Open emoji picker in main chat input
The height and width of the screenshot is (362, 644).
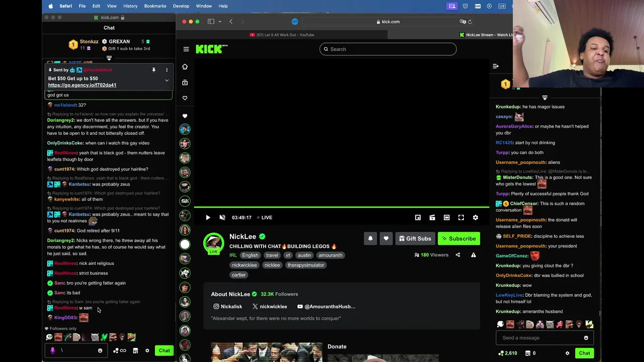pyautogui.click(x=586, y=338)
